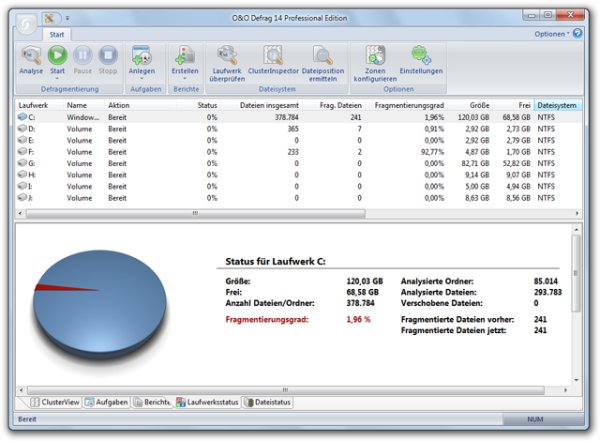Click the Stopp defragmentation icon
This screenshot has height=441, width=600.
[108, 55]
